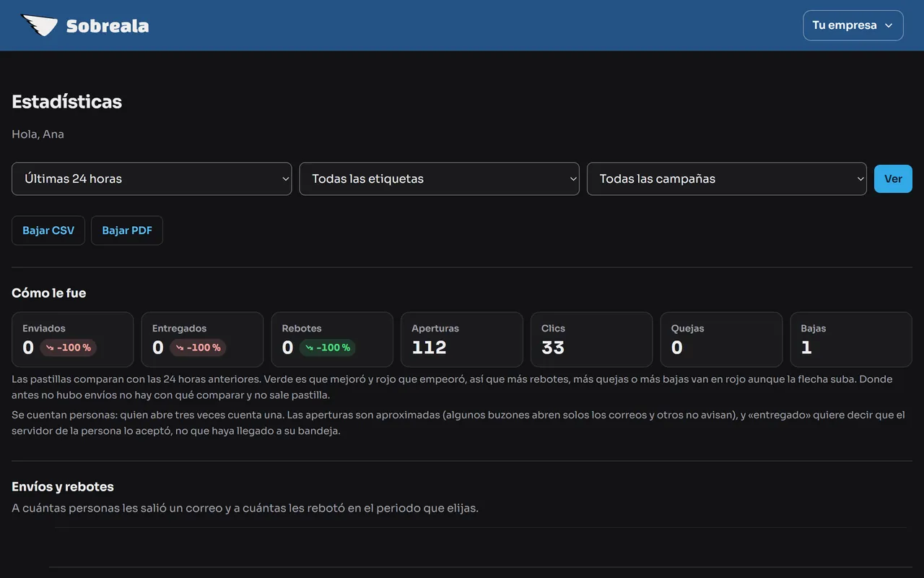
Task: Click the Estadísticas page heading
Action: 66,102
